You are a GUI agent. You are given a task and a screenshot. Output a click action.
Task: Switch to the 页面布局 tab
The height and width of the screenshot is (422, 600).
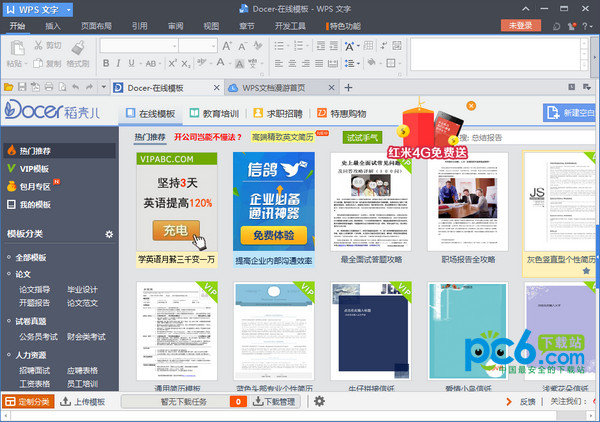pos(96,26)
